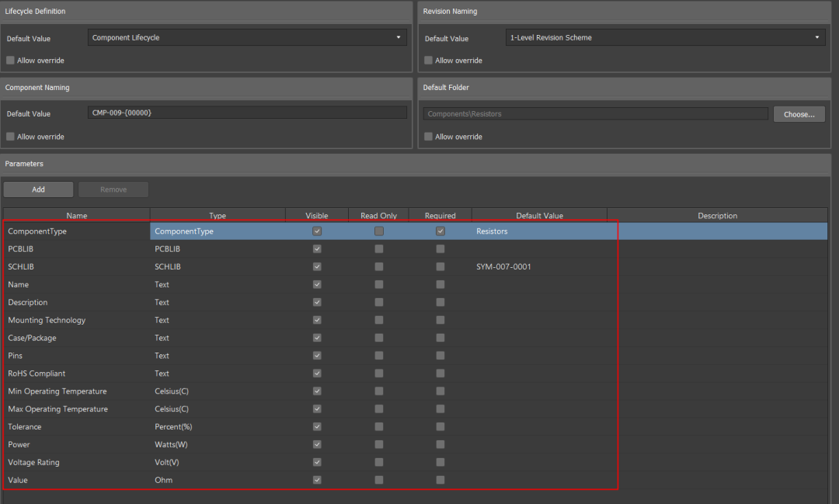Expand the 1-Level Revision Scheme dropdown
Viewport: 839px width, 504px height.
pyautogui.click(x=665, y=37)
